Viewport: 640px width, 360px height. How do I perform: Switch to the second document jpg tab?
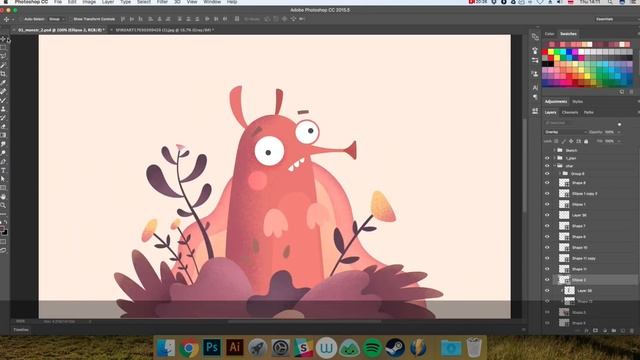(164, 30)
